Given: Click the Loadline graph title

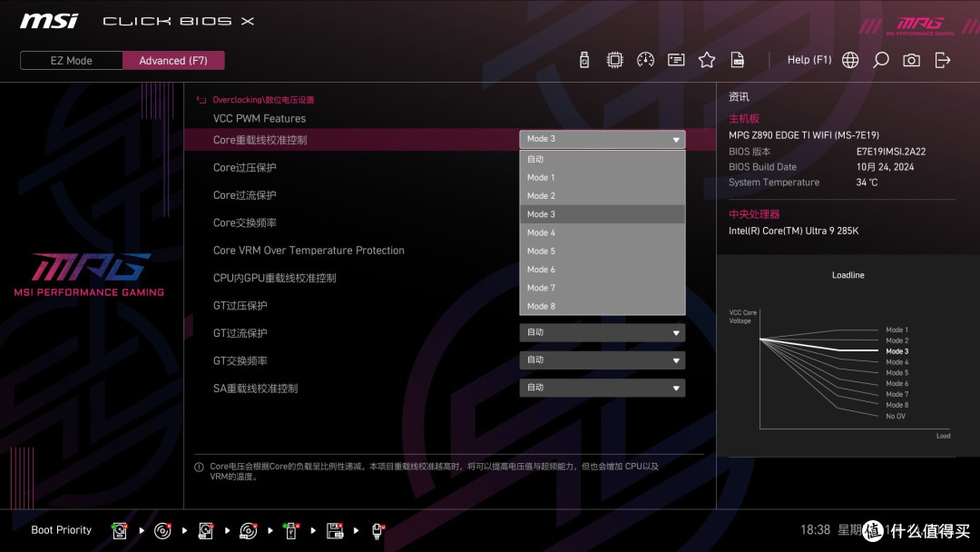Looking at the screenshot, I should [x=848, y=275].
